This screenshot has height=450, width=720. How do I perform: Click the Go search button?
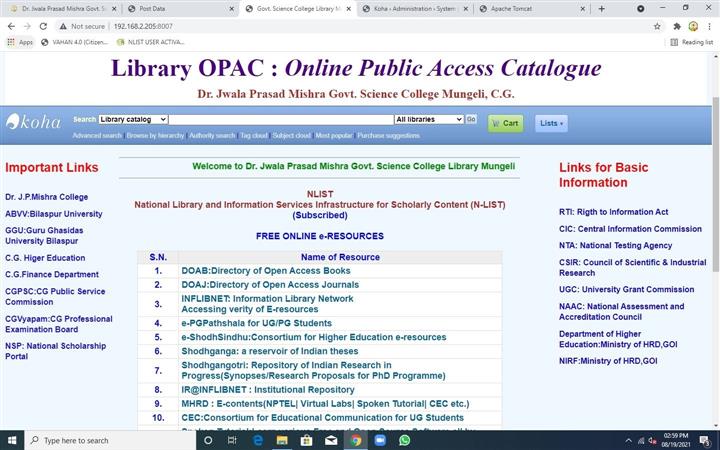click(471, 119)
